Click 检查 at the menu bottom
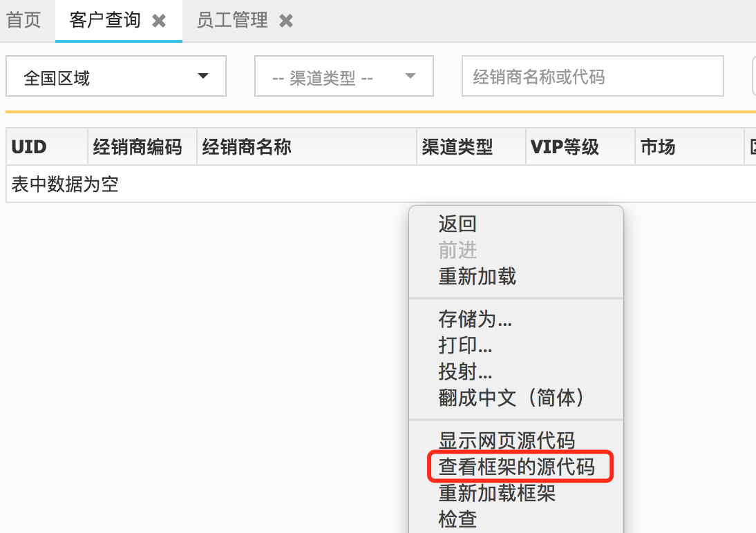This screenshot has height=533, width=756. pos(456,519)
